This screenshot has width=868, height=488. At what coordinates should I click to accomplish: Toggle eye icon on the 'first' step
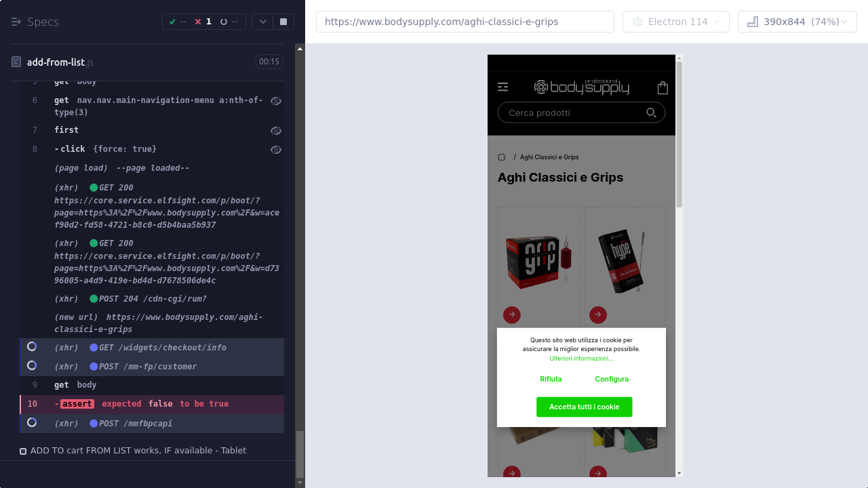coord(275,130)
